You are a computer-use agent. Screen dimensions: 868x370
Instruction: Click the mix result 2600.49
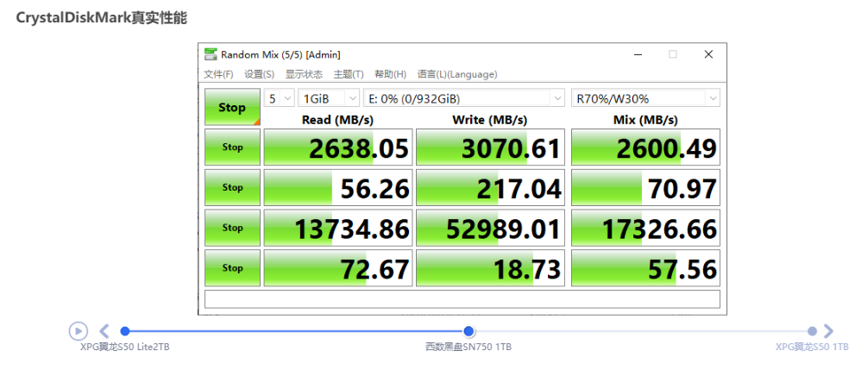pos(645,147)
